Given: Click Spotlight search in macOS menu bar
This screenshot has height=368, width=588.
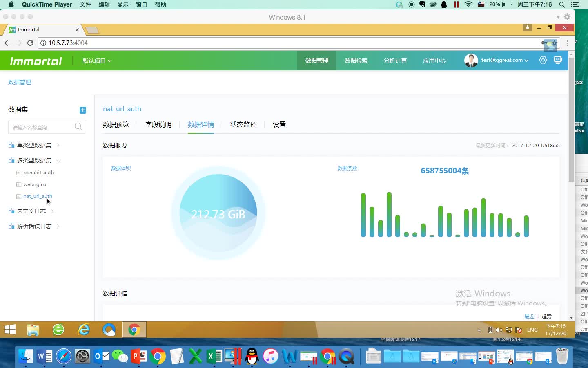Looking at the screenshot, I should pos(562,4).
